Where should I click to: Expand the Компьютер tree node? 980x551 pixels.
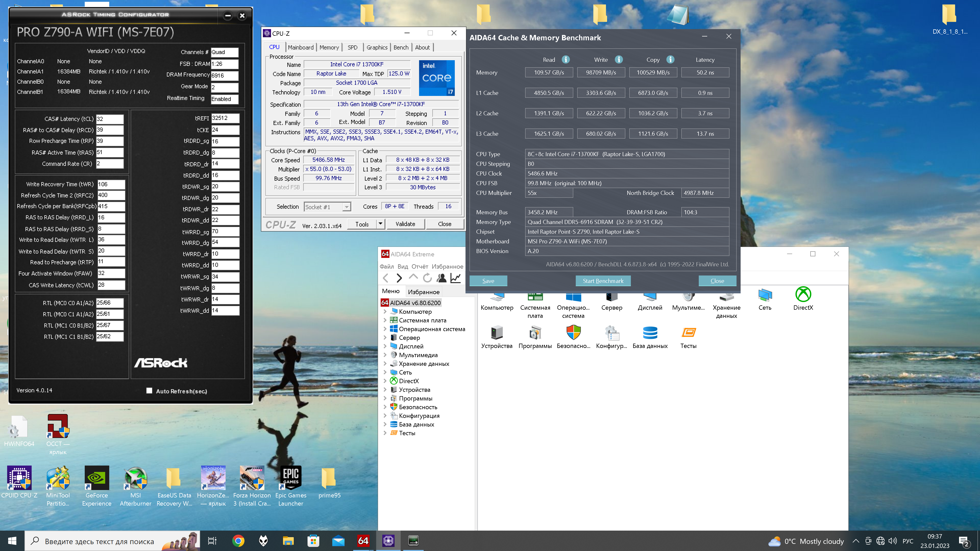[385, 311]
